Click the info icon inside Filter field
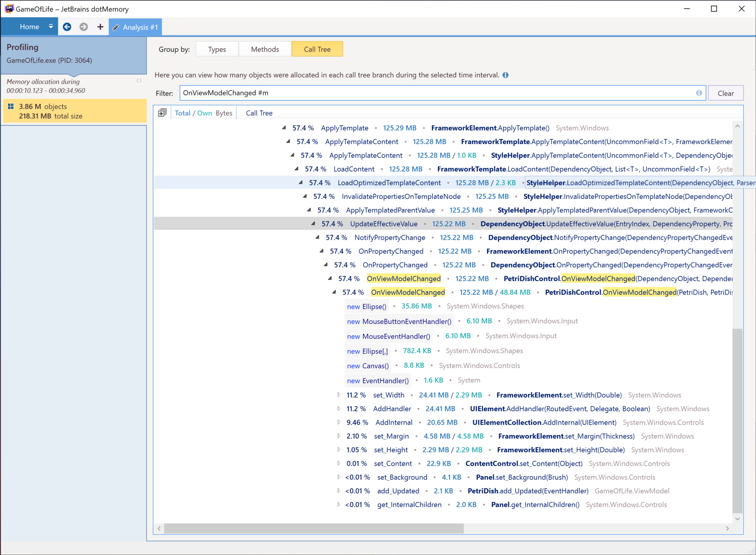 point(699,93)
